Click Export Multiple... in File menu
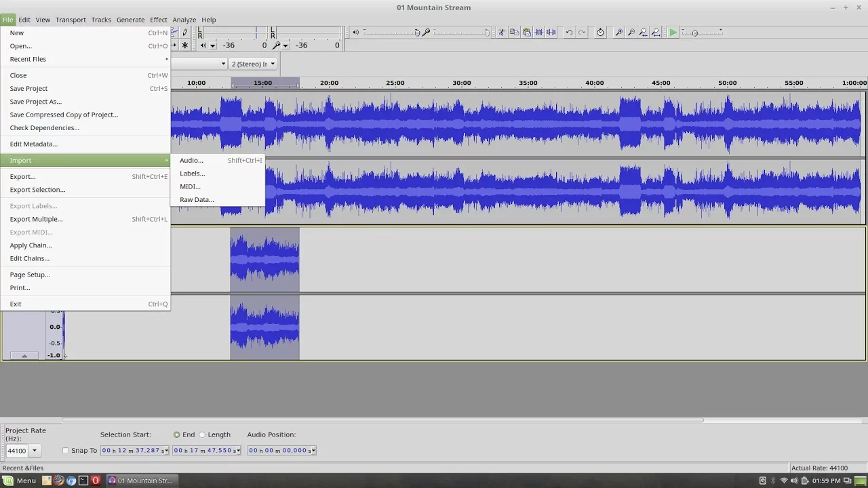 (x=36, y=219)
